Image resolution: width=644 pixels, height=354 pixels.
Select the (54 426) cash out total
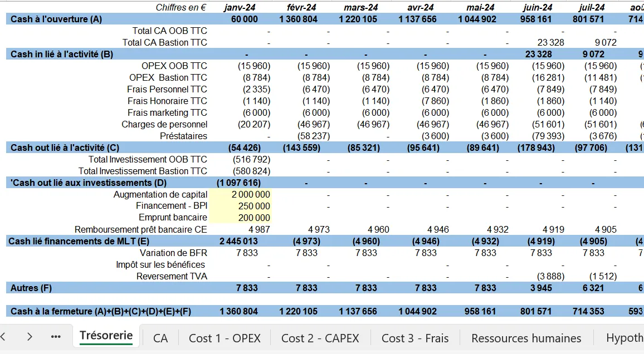pyautogui.click(x=245, y=147)
